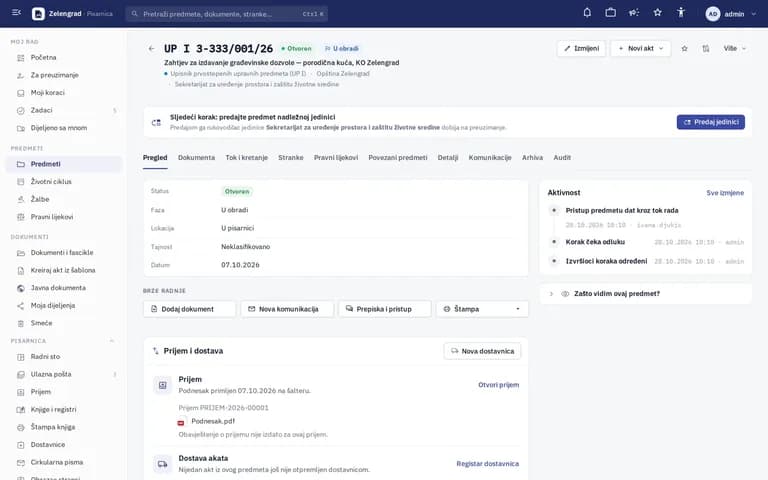The width and height of the screenshot is (768, 480).
Task: Click Smeće trash icon
Action: click(x=21, y=323)
